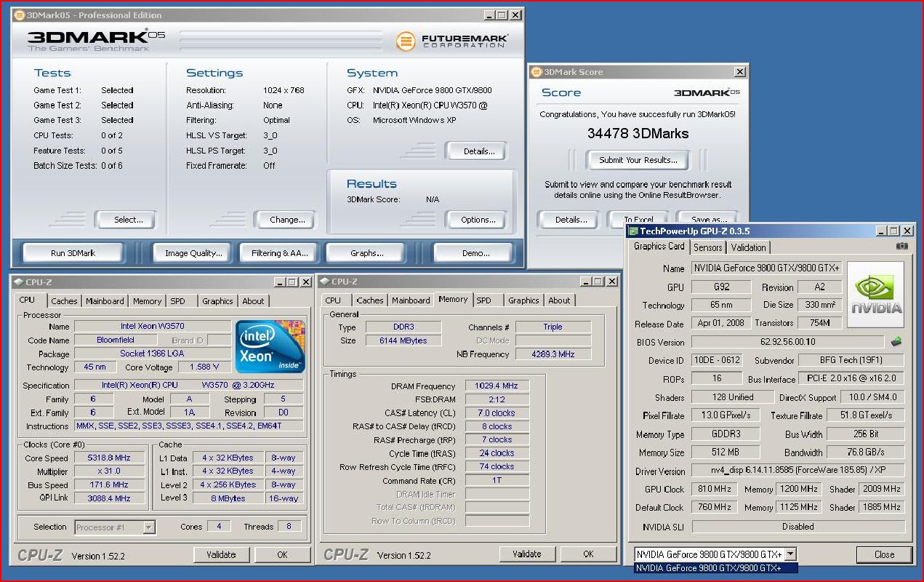Click the Intel Xeon inside logo

[x=270, y=346]
